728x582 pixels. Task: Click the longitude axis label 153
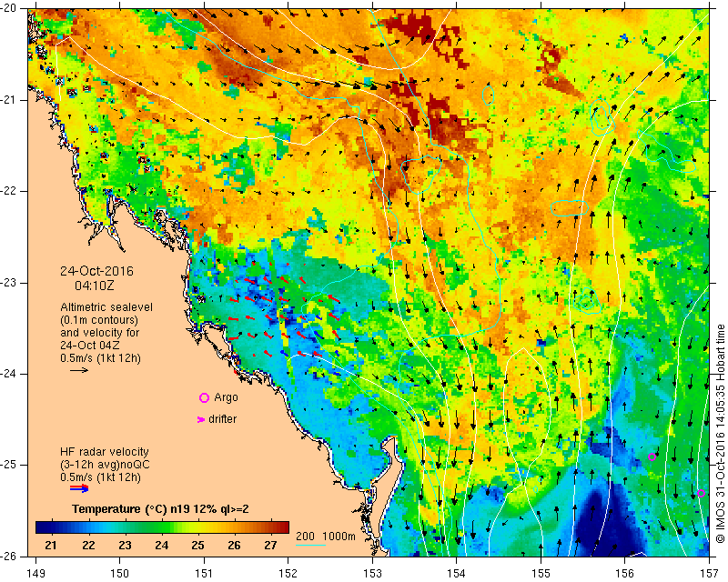click(372, 573)
